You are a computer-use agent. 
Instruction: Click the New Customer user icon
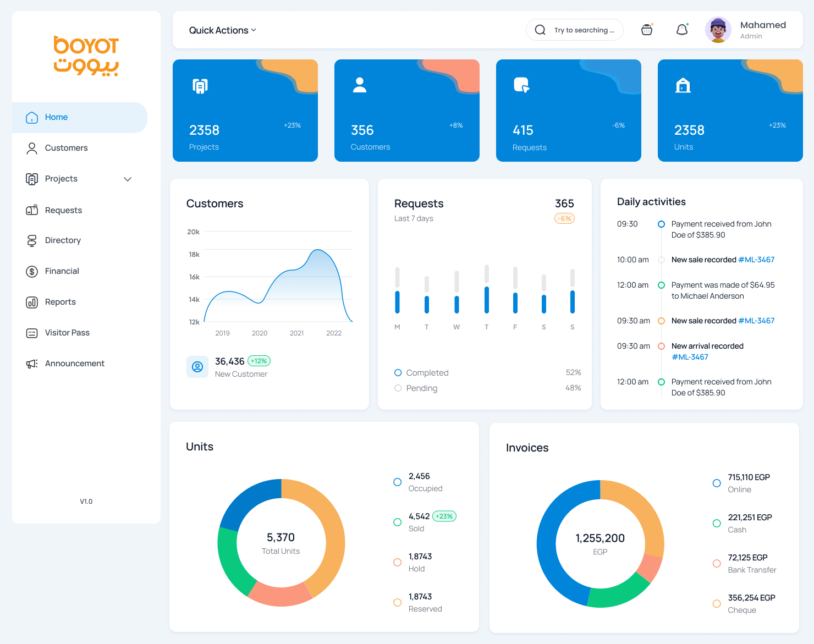(197, 367)
